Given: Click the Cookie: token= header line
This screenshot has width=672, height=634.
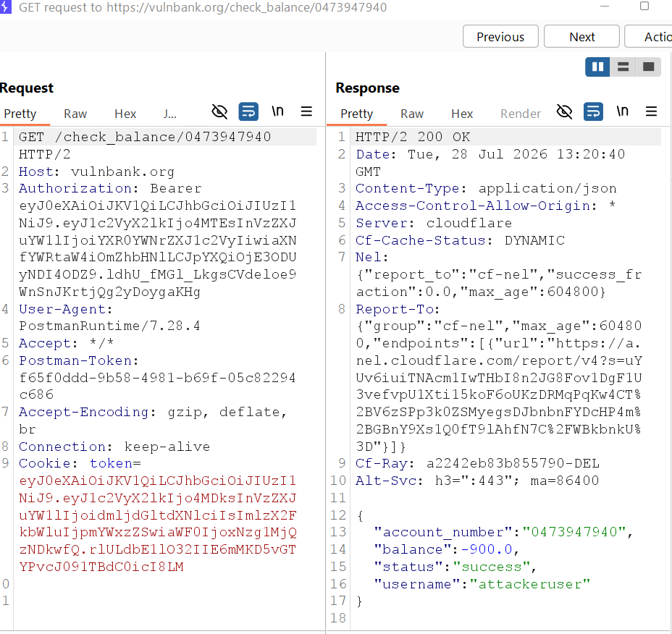Looking at the screenshot, I should [80, 463].
